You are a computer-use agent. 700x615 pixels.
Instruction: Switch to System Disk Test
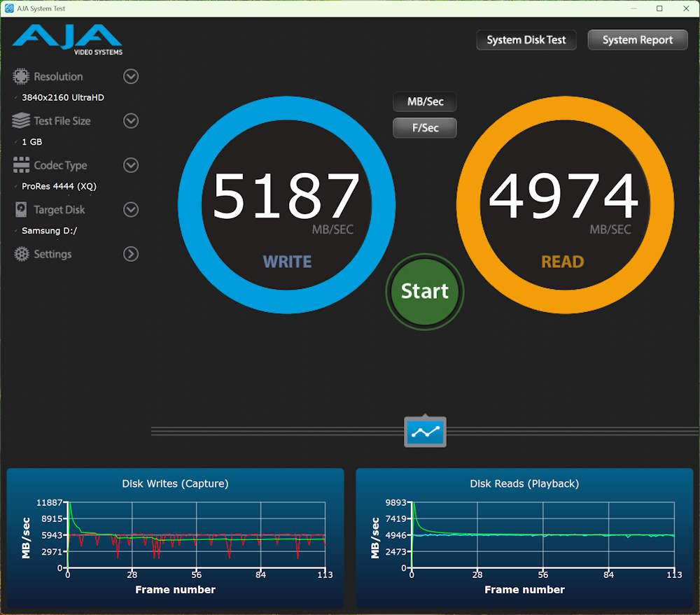(526, 40)
